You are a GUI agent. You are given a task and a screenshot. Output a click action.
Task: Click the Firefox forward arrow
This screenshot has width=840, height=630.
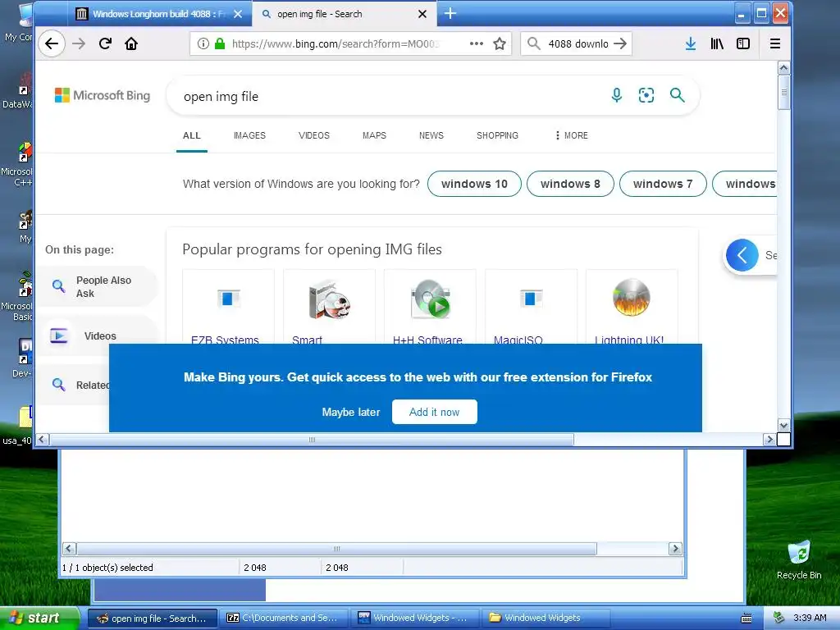click(79, 43)
